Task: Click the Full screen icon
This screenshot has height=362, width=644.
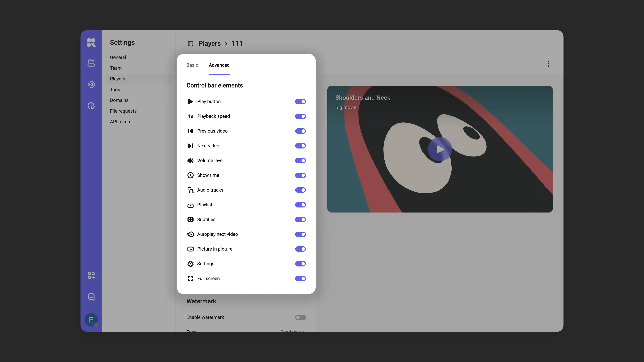Action: (x=190, y=279)
